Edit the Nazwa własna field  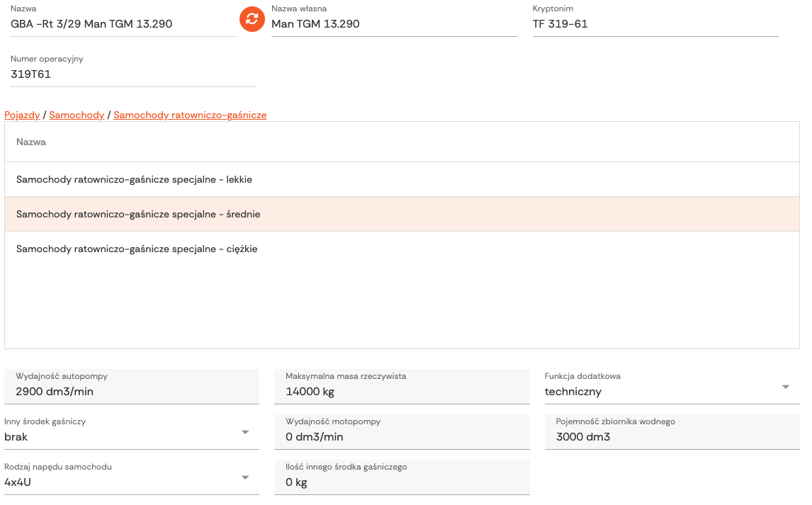(393, 24)
